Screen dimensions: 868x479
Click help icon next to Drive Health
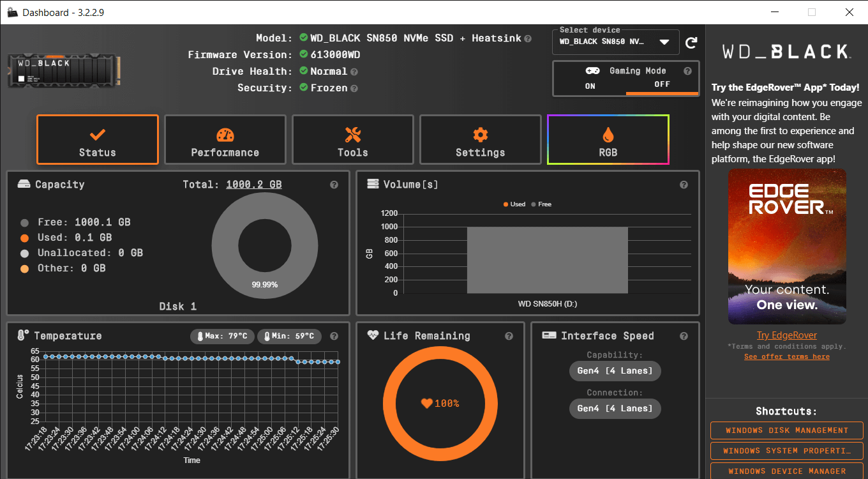[x=354, y=72]
